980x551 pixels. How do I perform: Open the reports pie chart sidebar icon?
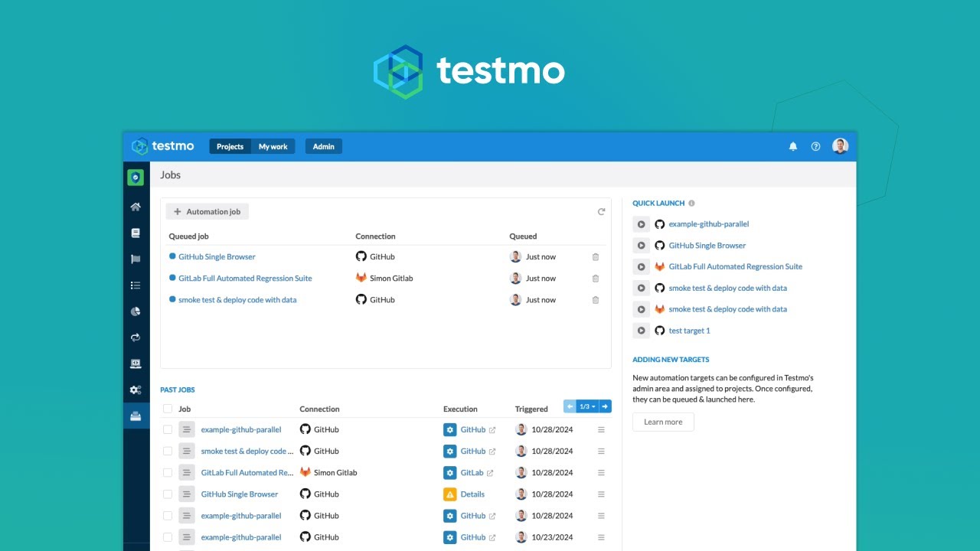[136, 311]
